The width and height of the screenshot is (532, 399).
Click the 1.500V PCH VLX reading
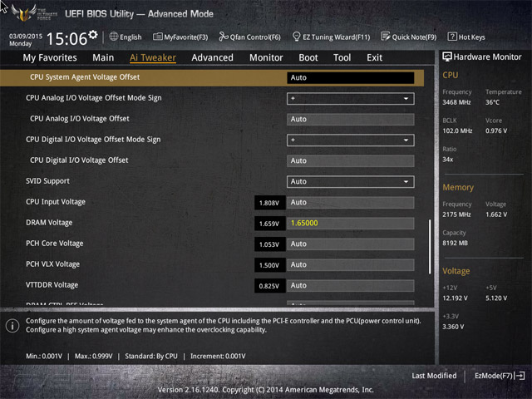(x=269, y=265)
